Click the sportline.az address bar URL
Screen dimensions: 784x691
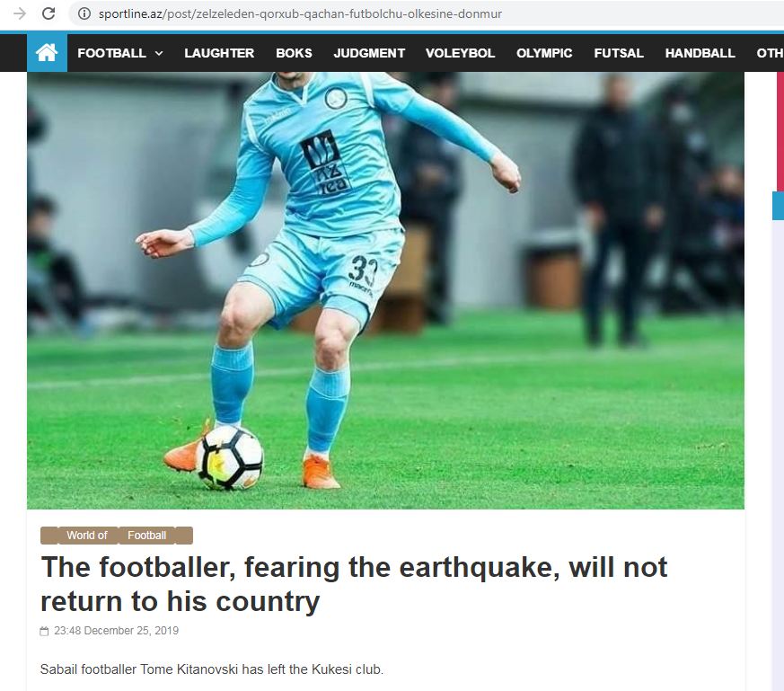click(x=300, y=13)
